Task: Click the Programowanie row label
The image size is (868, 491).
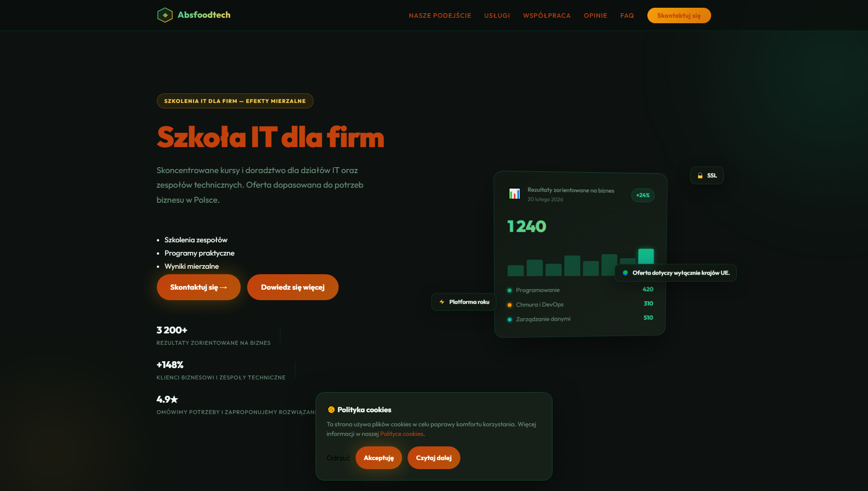Action: tap(537, 290)
